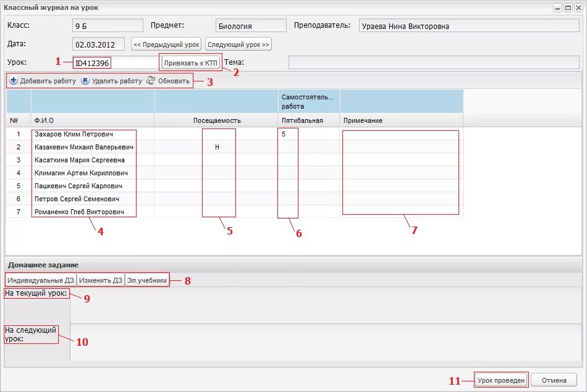Open Индивидуальные ДЗ
This screenshot has width=587, height=392.
40,280
